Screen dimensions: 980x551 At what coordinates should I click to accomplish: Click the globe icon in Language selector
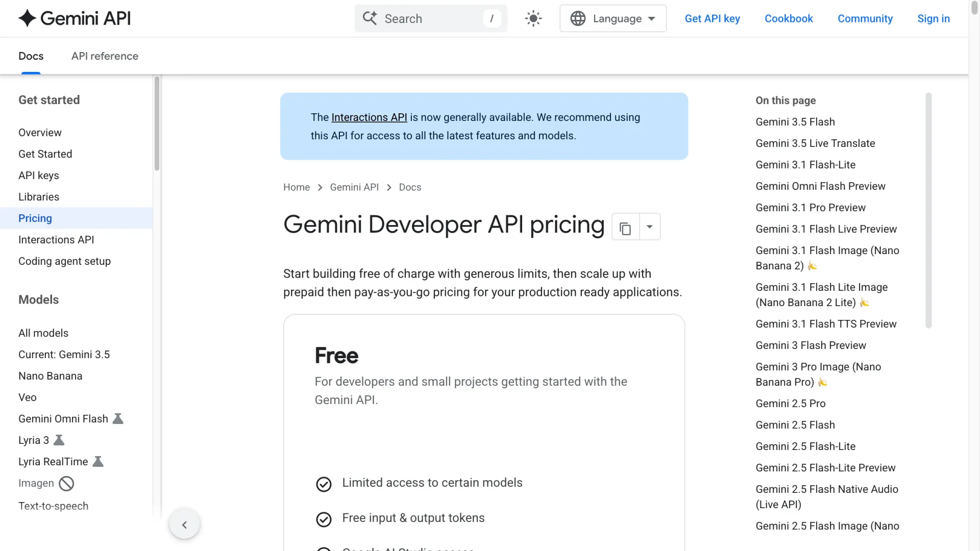coord(578,18)
